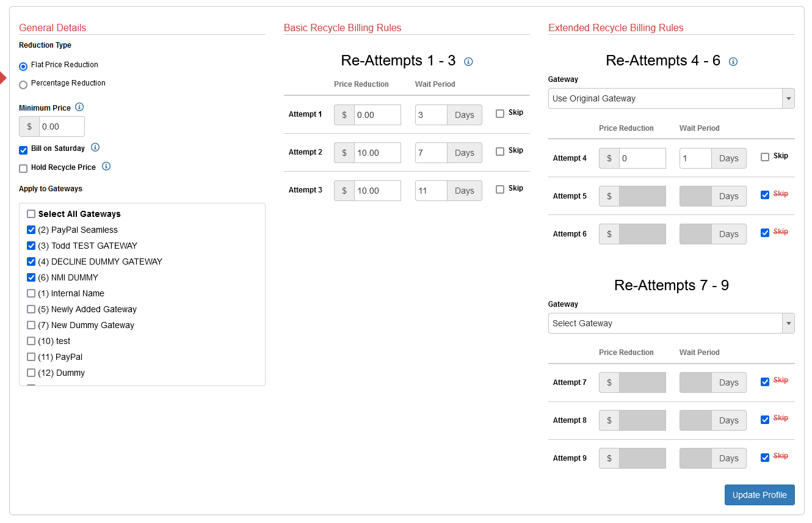812x523 pixels.
Task: Uncheck Bill on Saturday checkbox
Action: (23, 150)
